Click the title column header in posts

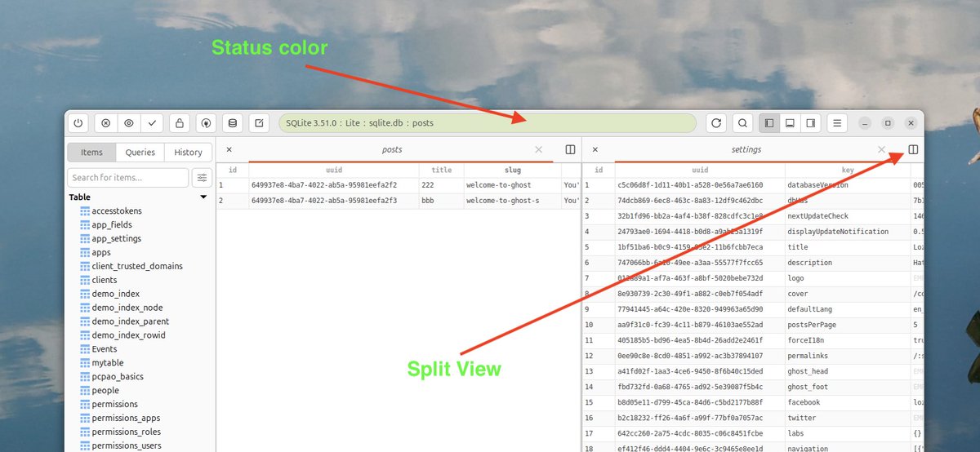pos(441,170)
